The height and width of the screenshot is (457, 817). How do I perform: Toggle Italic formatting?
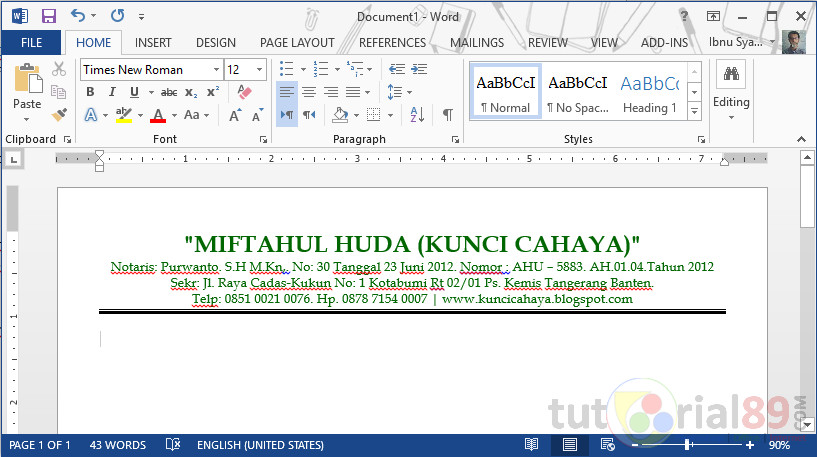pyautogui.click(x=112, y=92)
